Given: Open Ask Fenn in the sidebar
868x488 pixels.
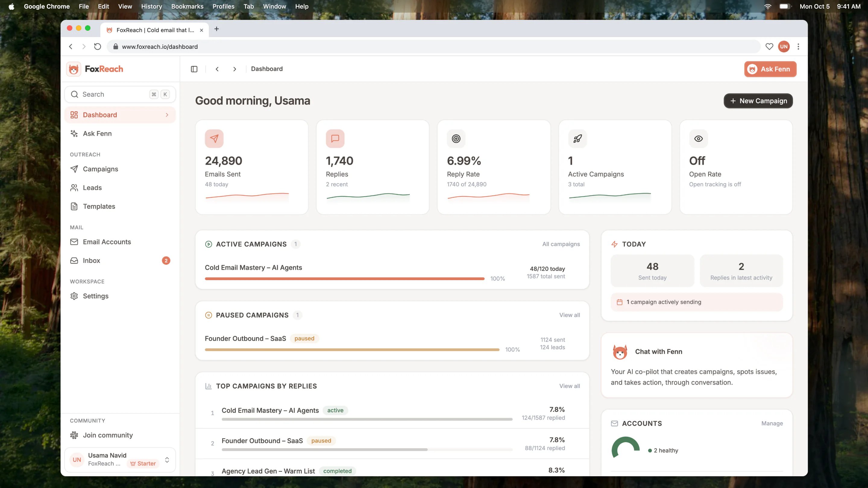Looking at the screenshot, I should coord(120,133).
